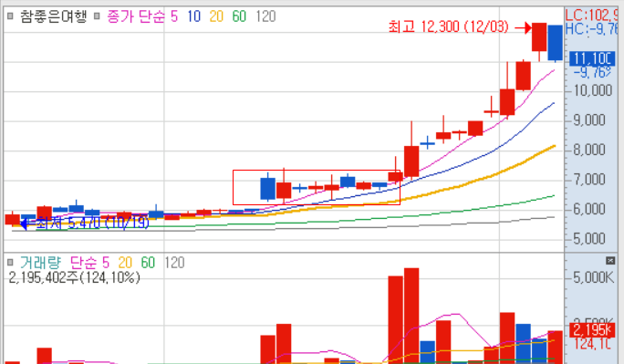Click the LC:102,9 indicator text
The image size is (624, 364).
coord(591,16)
